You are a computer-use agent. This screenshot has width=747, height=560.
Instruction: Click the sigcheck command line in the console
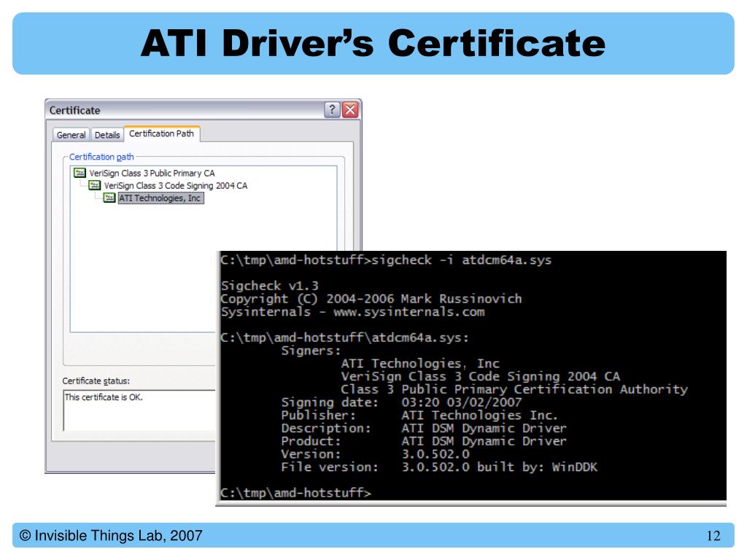[x=386, y=260]
